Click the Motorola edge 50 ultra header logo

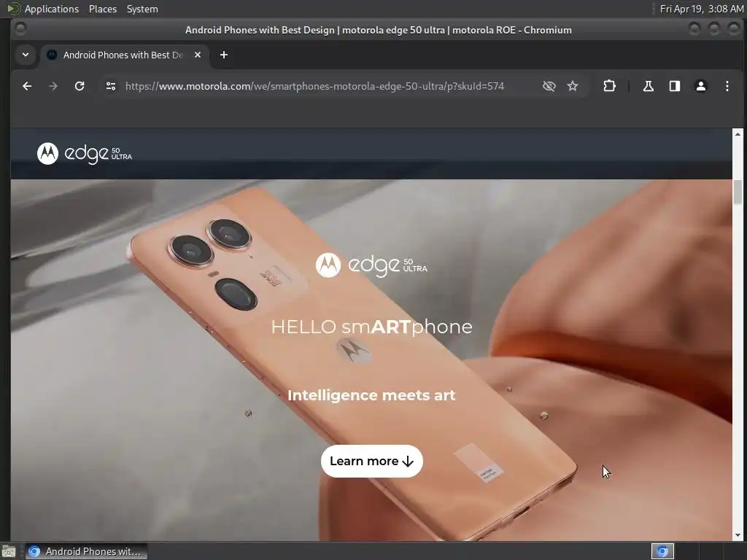point(85,153)
